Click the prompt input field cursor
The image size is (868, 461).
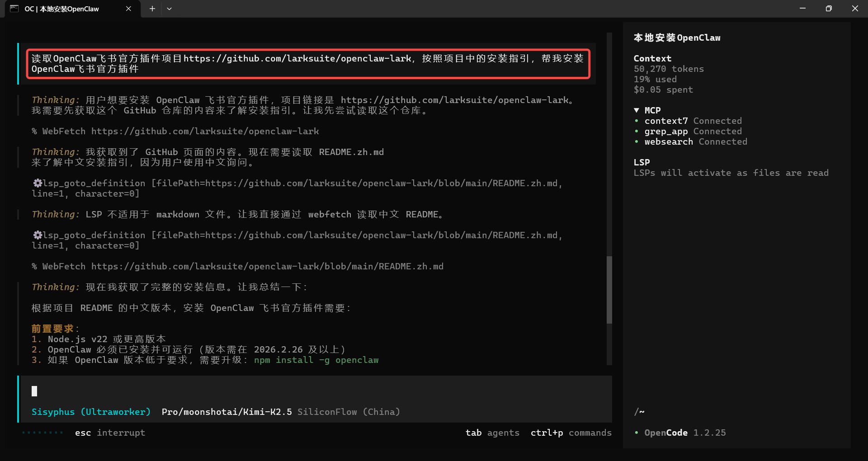[x=34, y=391]
